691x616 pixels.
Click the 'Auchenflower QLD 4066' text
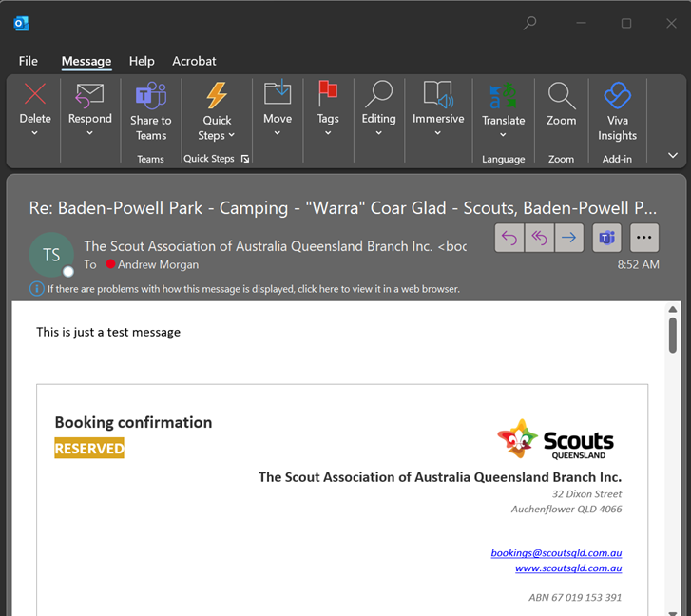pos(566,510)
